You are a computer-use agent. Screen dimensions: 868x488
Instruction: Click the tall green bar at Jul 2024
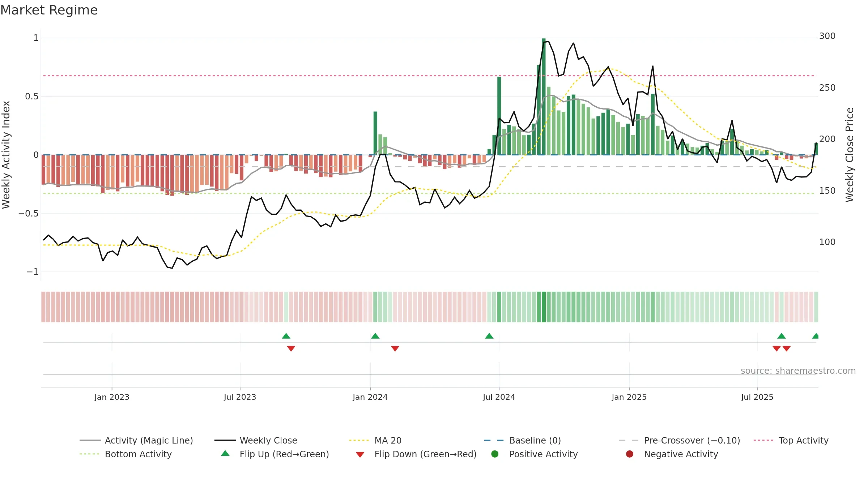(x=499, y=116)
